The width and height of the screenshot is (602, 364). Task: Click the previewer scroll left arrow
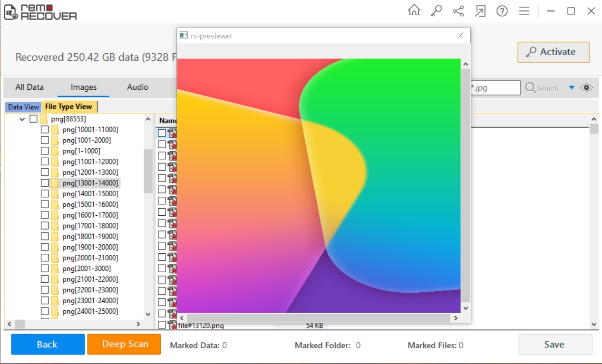pyautogui.click(x=182, y=318)
